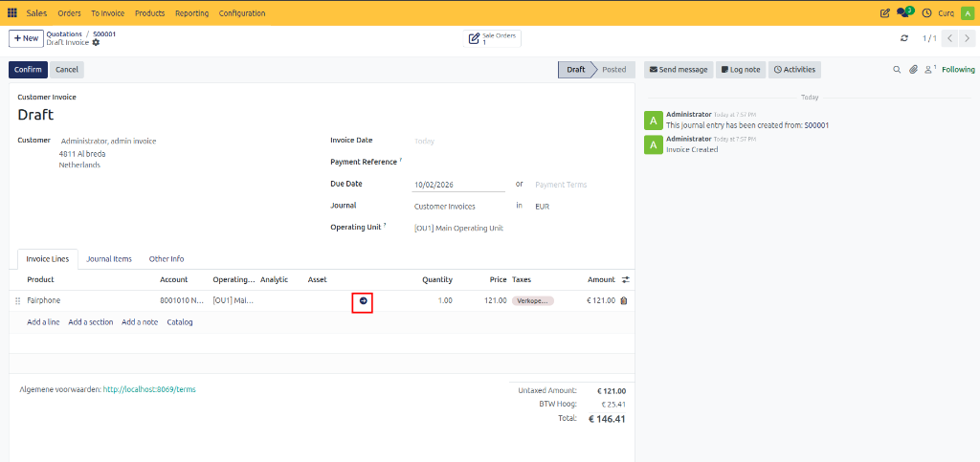Click the gear icon beside Draft Invoice

[x=96, y=42]
